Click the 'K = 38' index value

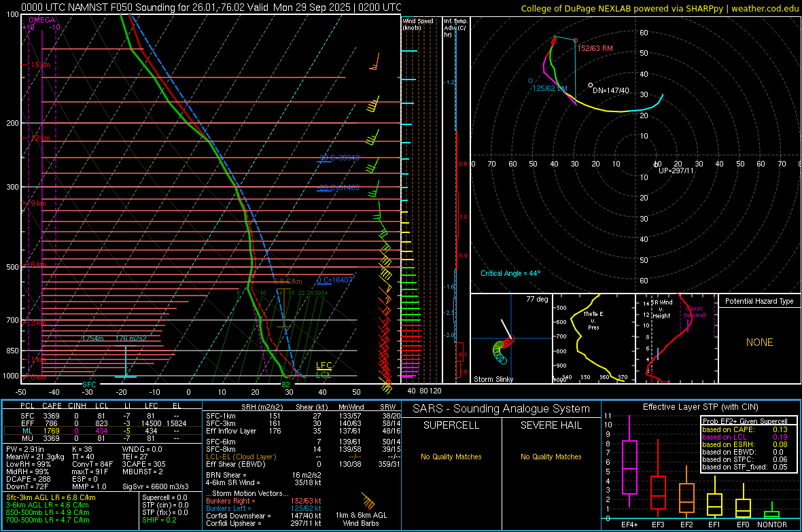82,449
